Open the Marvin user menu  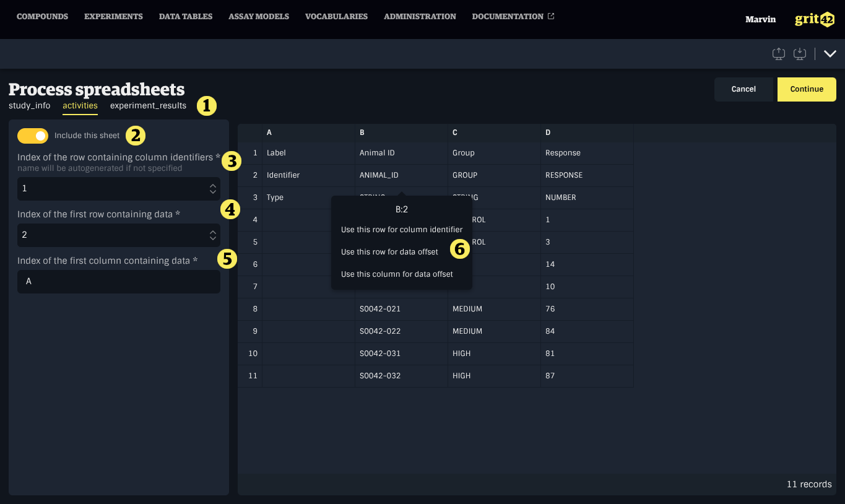click(760, 19)
